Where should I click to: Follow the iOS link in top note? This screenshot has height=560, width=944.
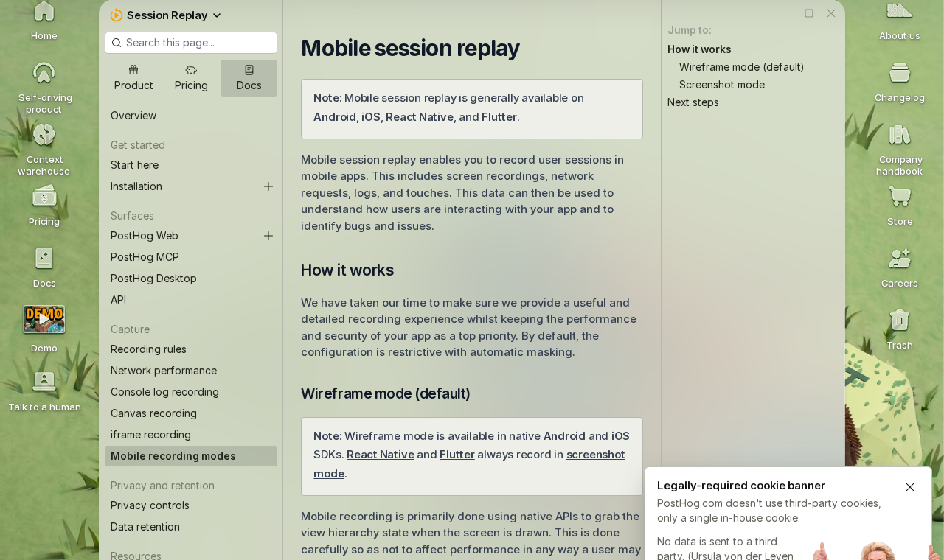click(x=371, y=117)
